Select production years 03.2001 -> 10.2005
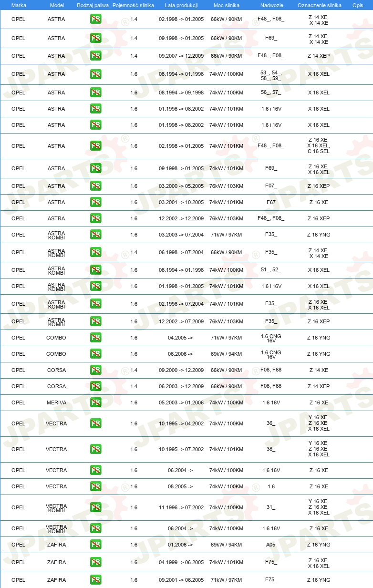The height and width of the screenshot is (588, 373). (x=181, y=202)
